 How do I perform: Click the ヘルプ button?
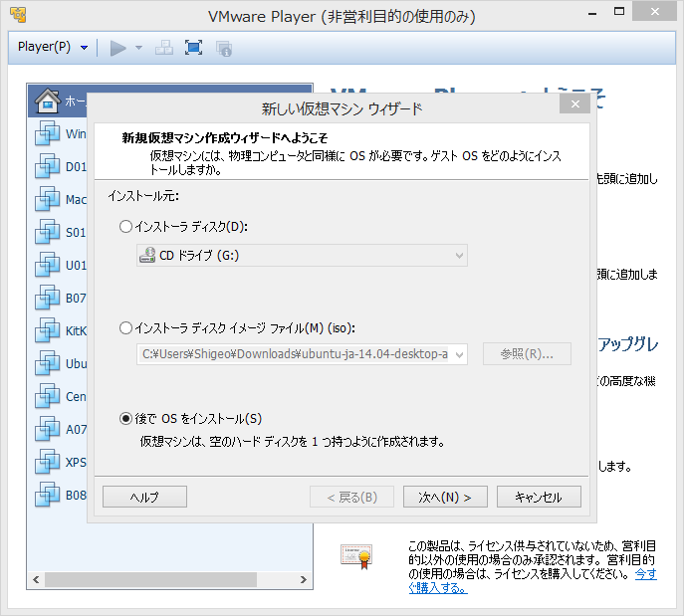click(144, 497)
